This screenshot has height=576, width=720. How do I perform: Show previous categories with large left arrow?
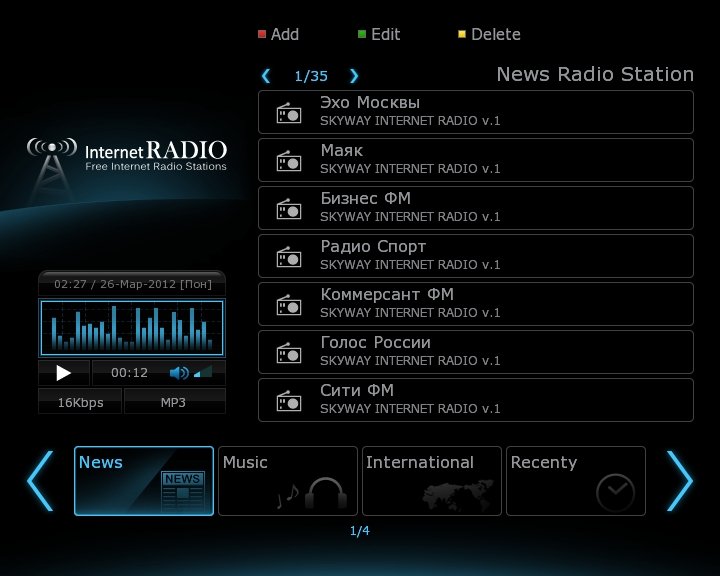tap(40, 481)
